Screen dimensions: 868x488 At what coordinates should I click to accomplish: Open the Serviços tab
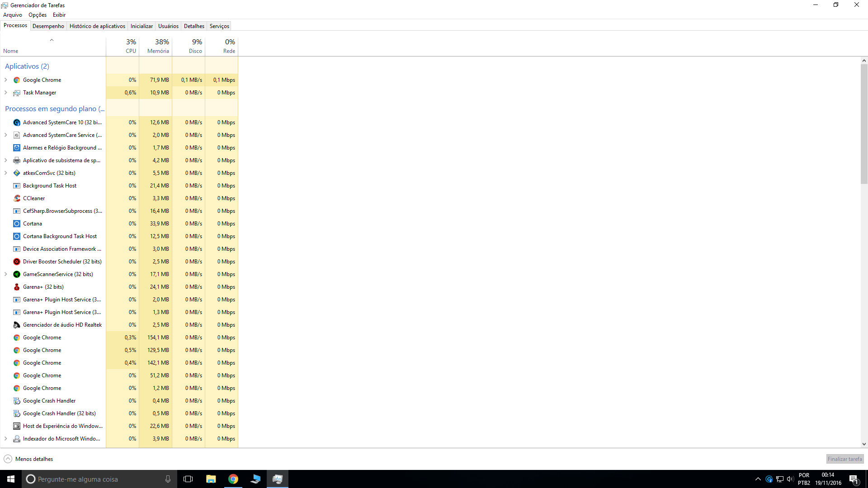219,26
